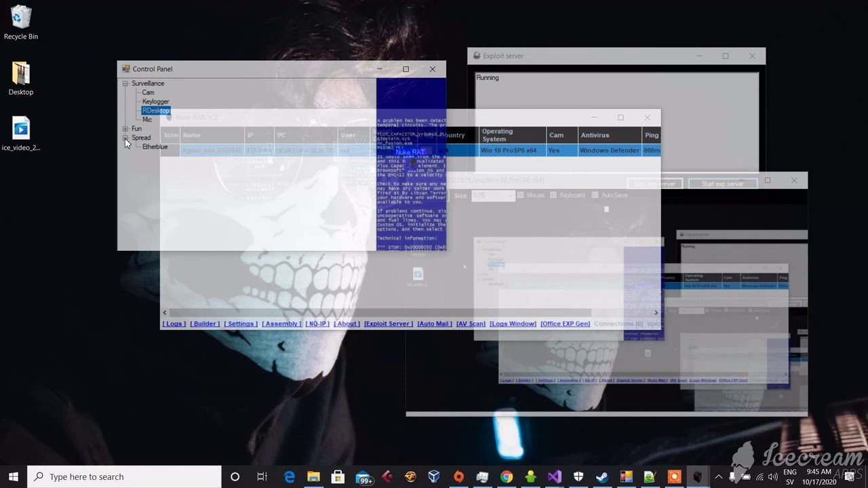The height and width of the screenshot is (488, 868).
Task: Click the Ping column header
Action: 651,135
